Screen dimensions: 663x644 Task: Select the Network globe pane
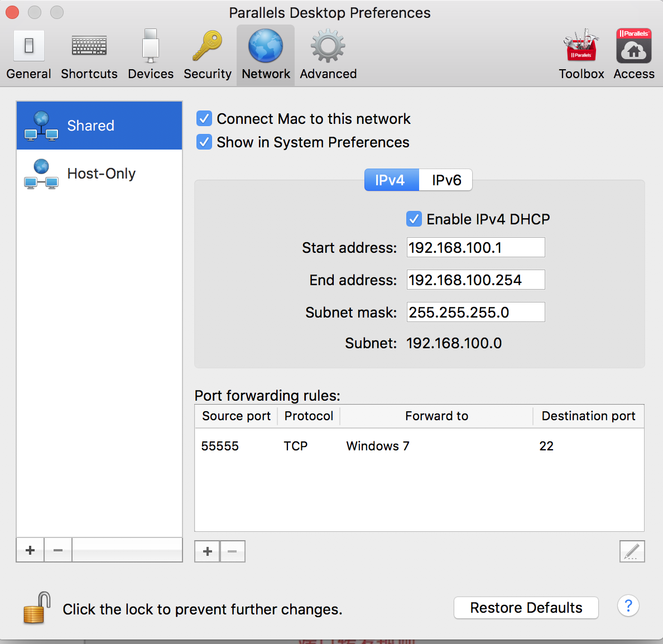click(266, 55)
